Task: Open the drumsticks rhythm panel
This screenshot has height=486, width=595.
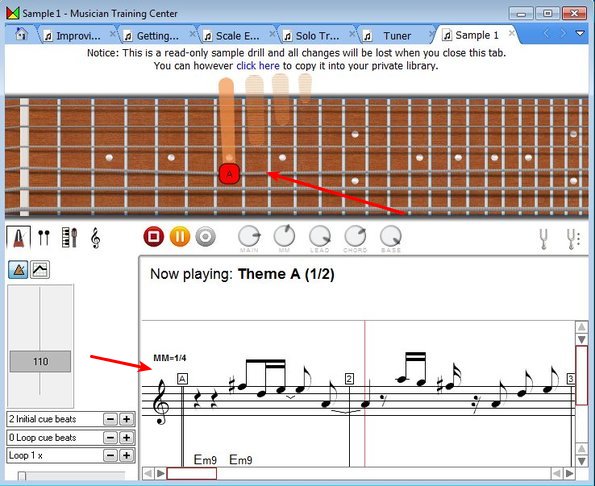Action: pyautogui.click(x=44, y=238)
